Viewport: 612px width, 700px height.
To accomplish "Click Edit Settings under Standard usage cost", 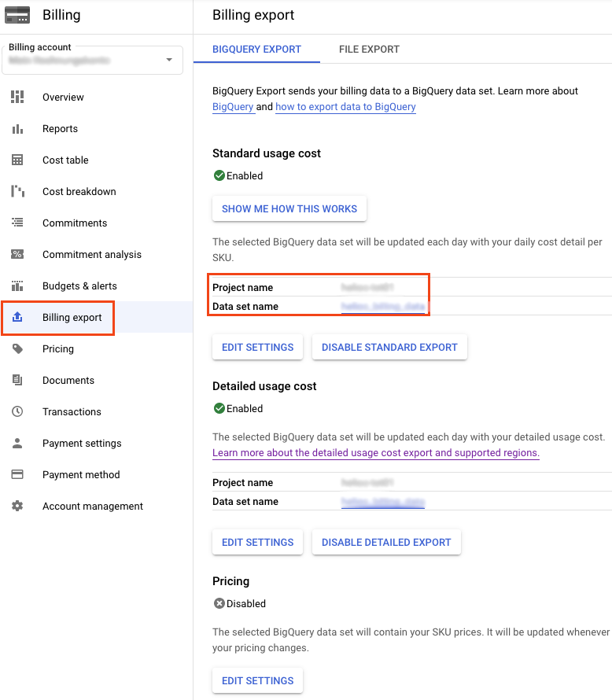I will point(257,347).
